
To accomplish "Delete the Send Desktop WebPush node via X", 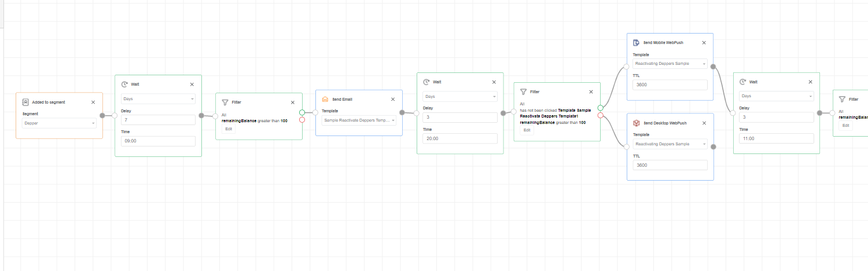I will tap(704, 123).
